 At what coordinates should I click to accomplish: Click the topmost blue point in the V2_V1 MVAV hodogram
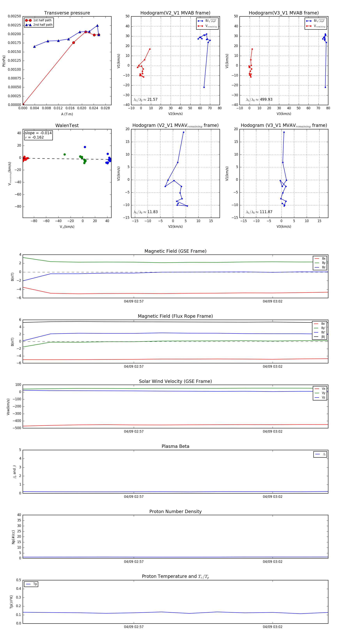pyautogui.click(x=183, y=132)
